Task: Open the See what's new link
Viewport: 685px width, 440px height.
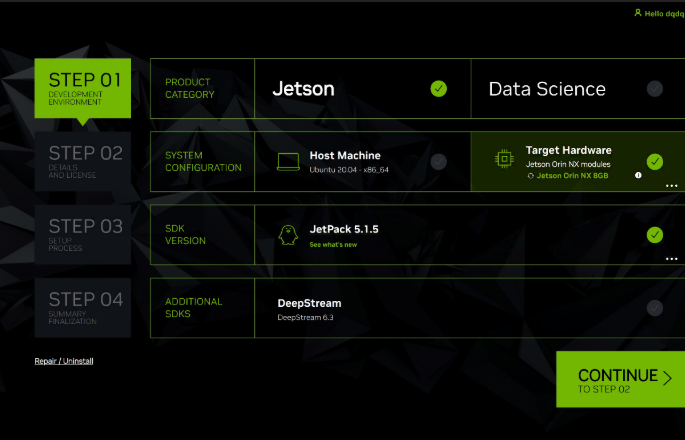Action: pos(333,245)
